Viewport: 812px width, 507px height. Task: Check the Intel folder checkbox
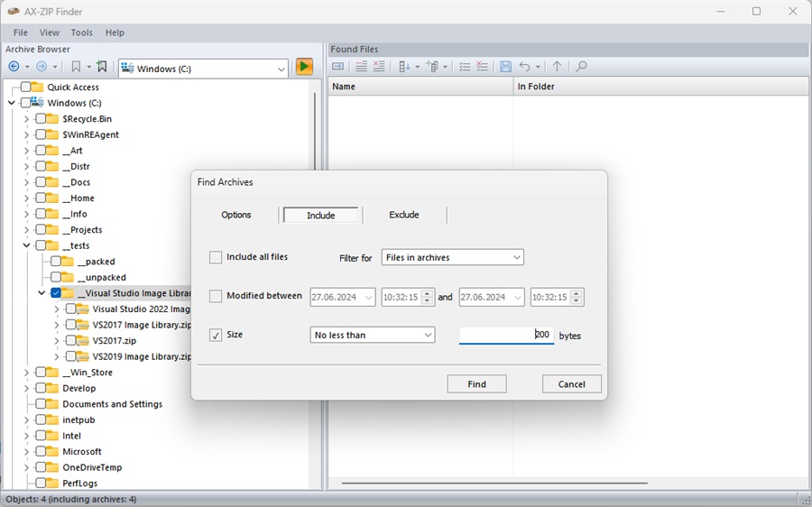[41, 436]
